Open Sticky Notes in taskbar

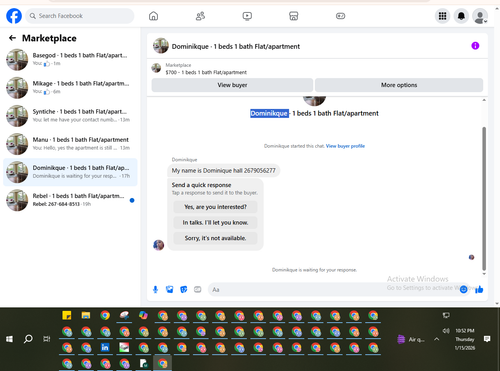67,315
